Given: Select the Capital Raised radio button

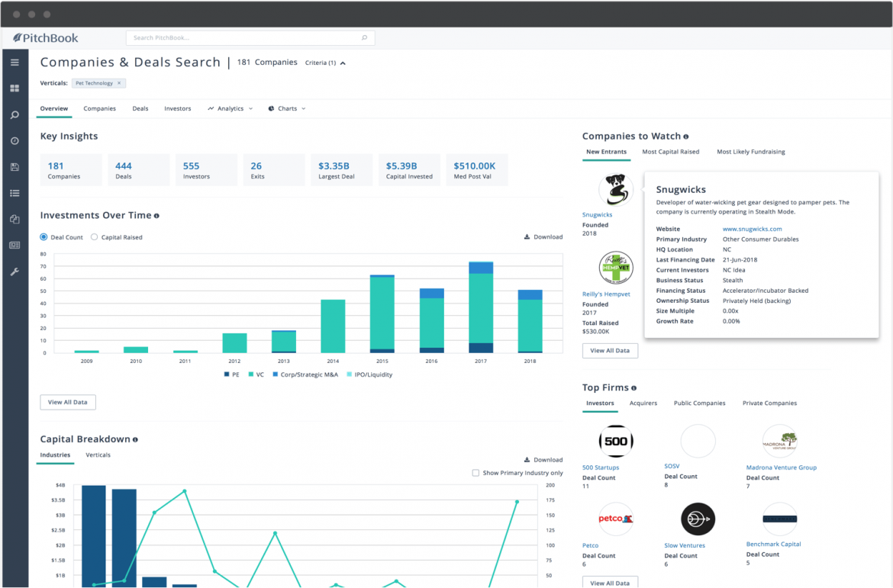Looking at the screenshot, I should coord(95,237).
